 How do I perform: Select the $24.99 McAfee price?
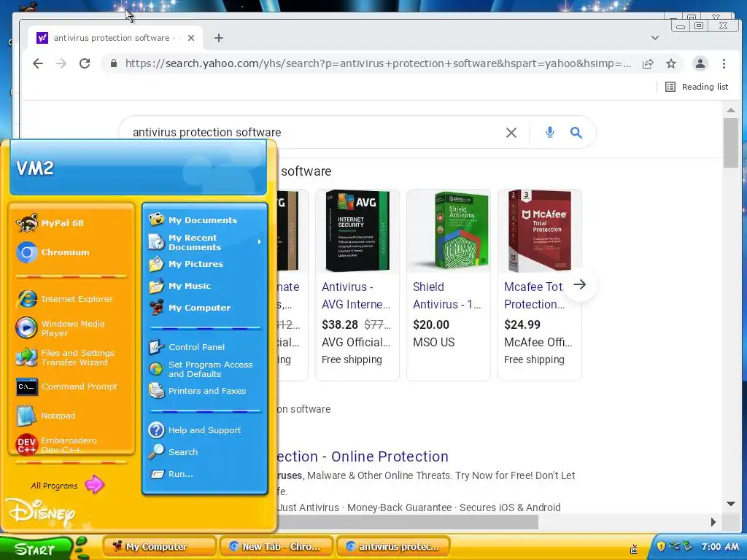[522, 324]
